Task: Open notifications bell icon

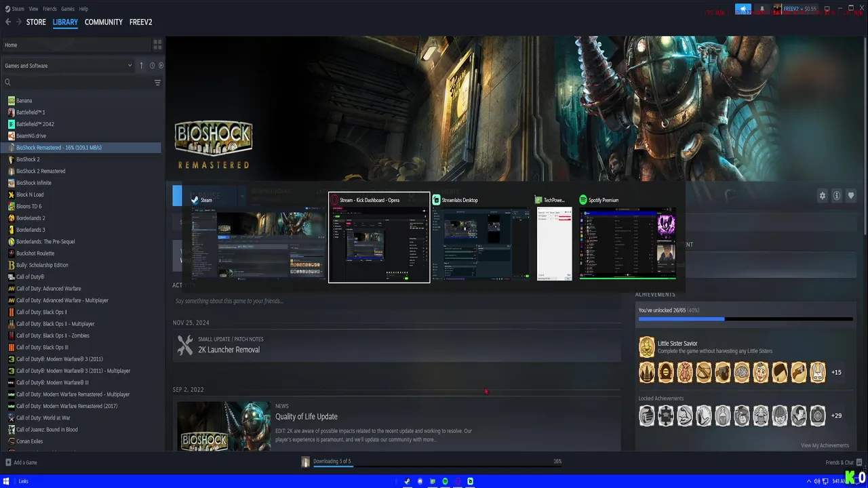Action: 762,9
